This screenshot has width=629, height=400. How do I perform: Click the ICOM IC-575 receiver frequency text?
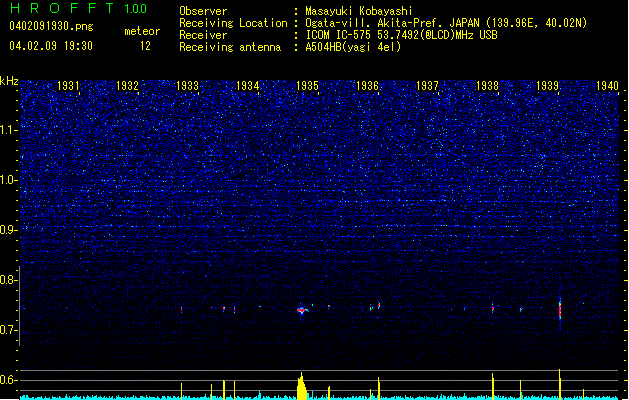[x=401, y=35]
